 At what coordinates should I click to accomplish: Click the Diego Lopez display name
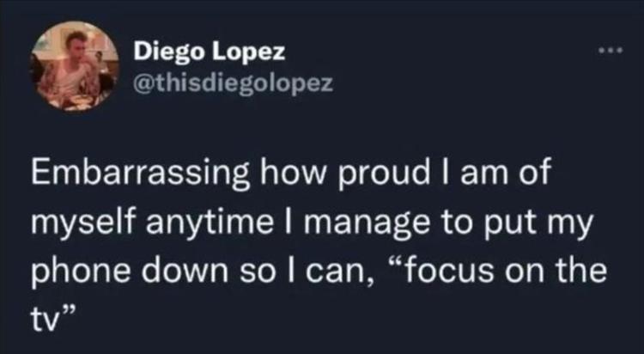pyautogui.click(x=208, y=52)
